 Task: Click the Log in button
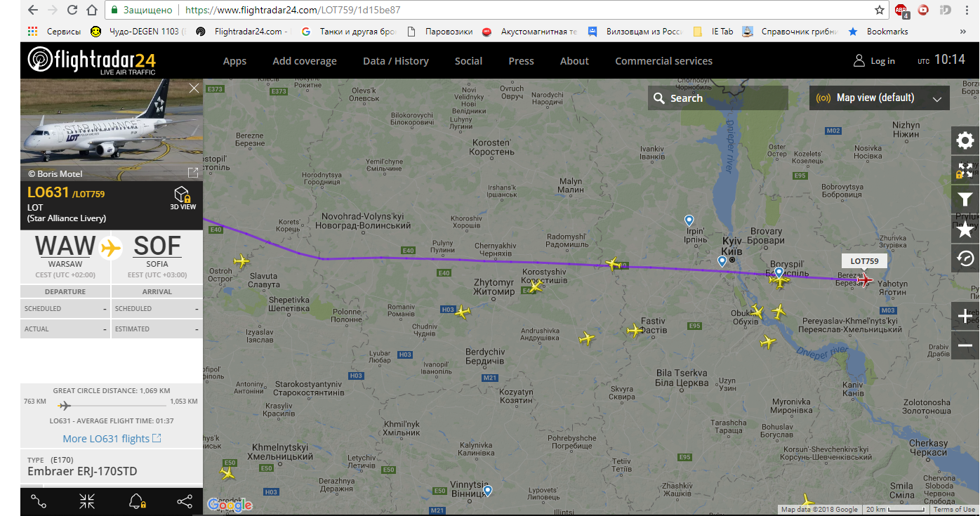click(x=875, y=61)
